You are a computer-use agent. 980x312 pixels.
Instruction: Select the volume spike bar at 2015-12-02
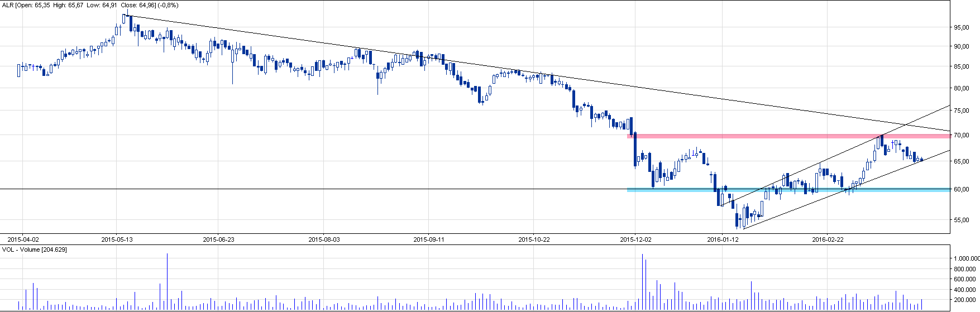tap(642, 282)
